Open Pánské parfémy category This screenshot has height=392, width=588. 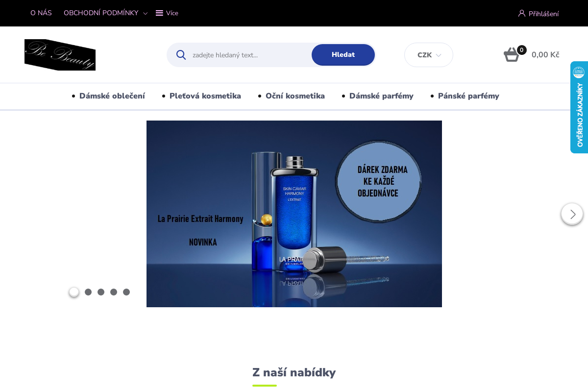[x=468, y=96]
